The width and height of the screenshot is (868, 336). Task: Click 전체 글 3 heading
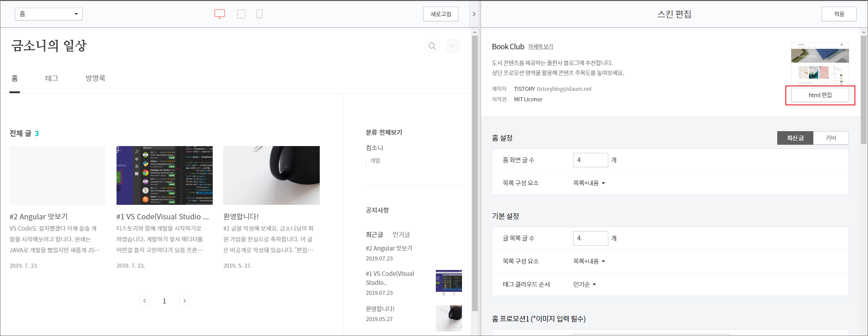click(x=24, y=133)
